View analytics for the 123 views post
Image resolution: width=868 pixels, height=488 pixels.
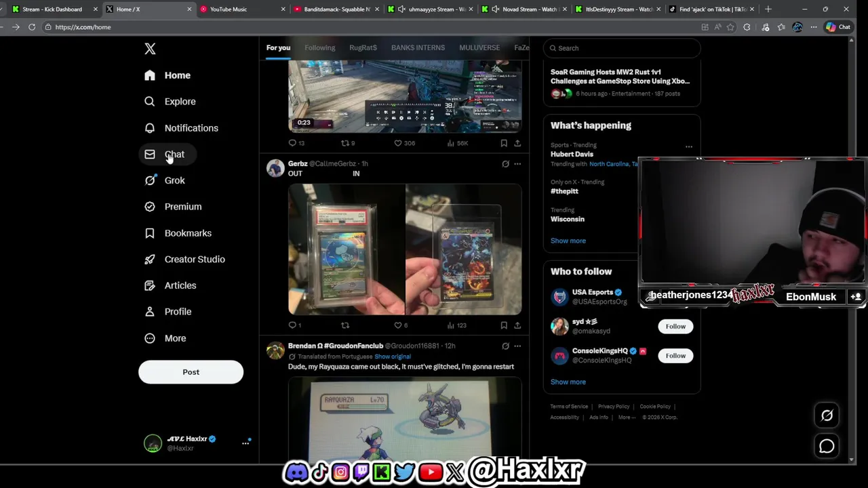pyautogui.click(x=456, y=325)
